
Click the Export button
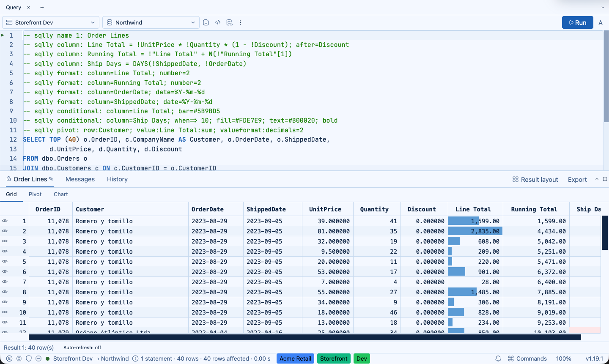577,180
